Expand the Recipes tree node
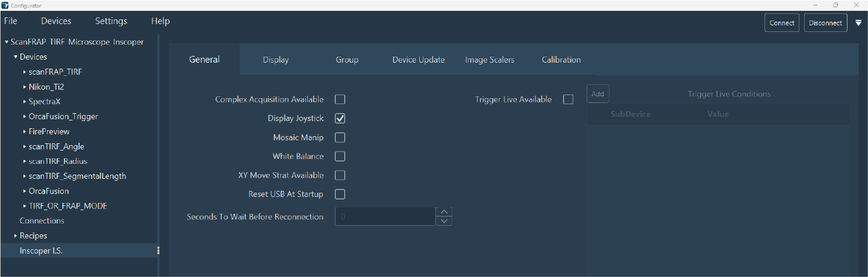868x277 pixels. tap(16, 236)
